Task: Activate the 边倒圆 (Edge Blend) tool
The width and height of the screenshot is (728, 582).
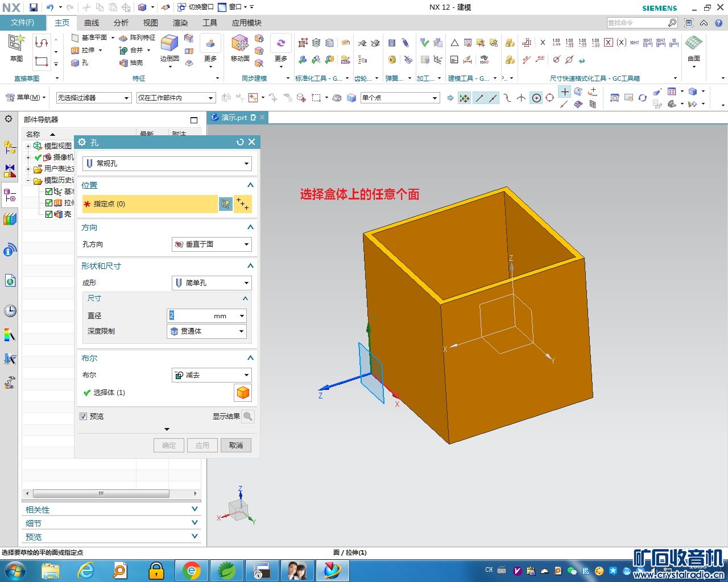Action: (x=169, y=48)
